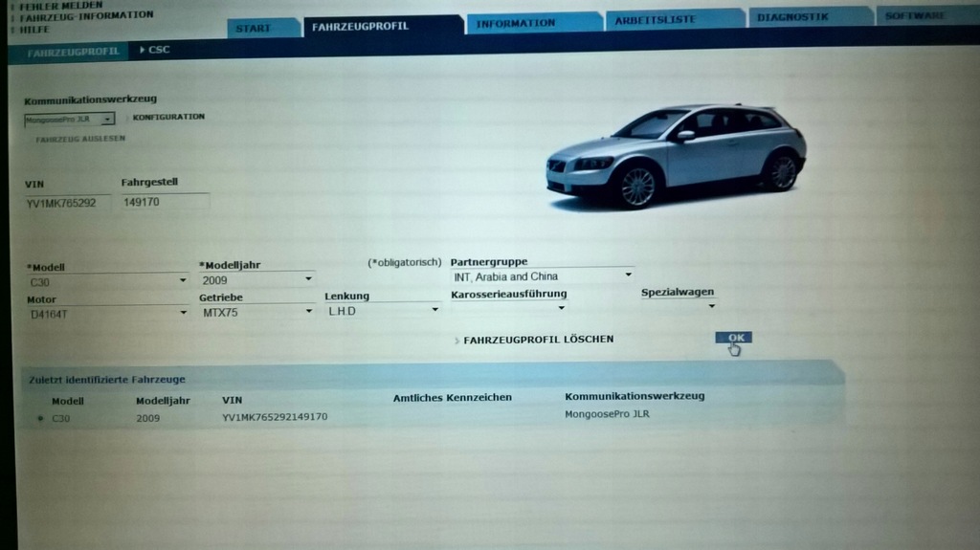The width and height of the screenshot is (980, 550).
Task: Click the Amtliches Kennzeichen column header
Action: coord(453,398)
